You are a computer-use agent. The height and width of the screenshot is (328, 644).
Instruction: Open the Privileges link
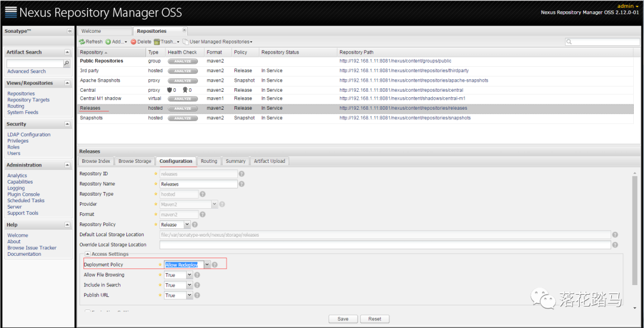18,141
